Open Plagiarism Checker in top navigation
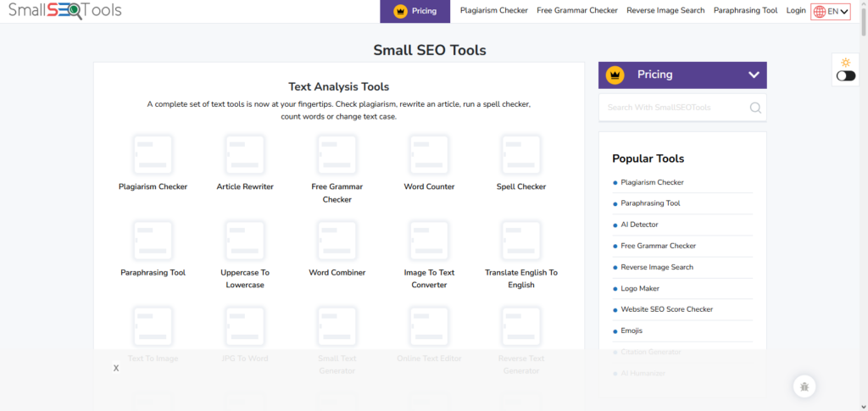Image resolution: width=868 pixels, height=411 pixels. point(494,10)
